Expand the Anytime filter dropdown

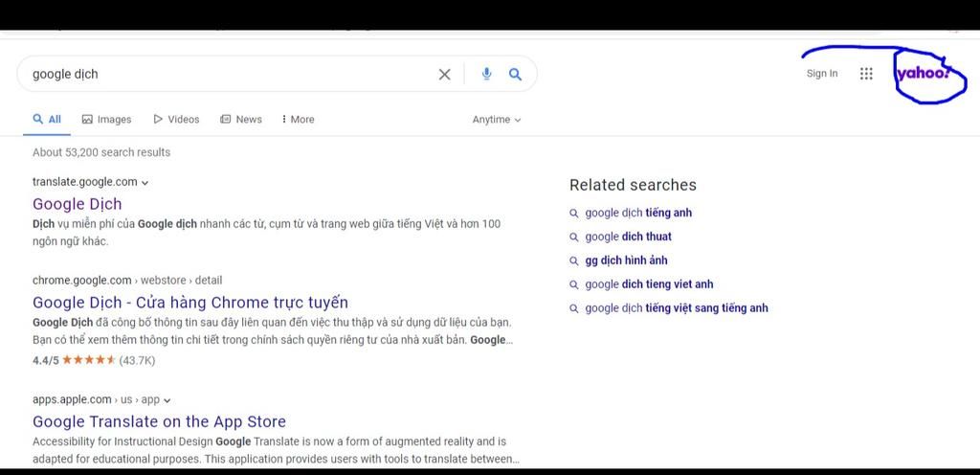point(497,120)
